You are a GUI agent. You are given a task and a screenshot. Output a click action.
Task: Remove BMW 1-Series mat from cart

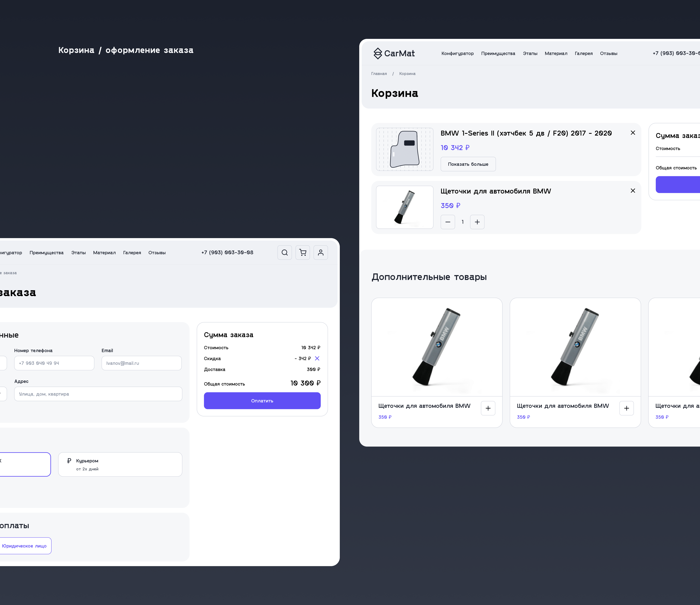pos(633,133)
